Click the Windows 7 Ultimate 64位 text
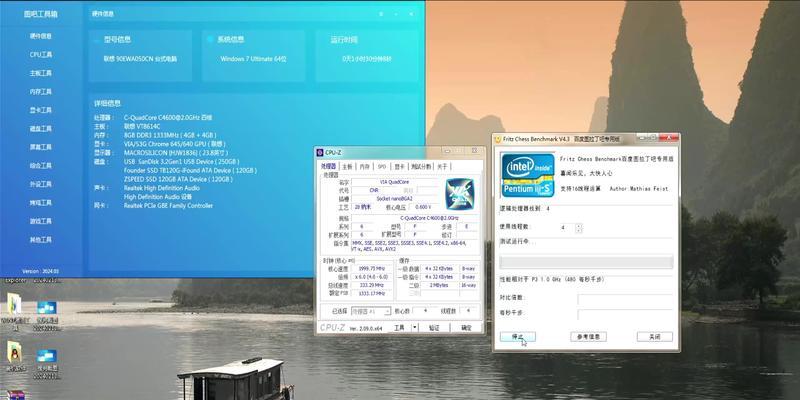The height and width of the screenshot is (400, 800). tap(253, 59)
